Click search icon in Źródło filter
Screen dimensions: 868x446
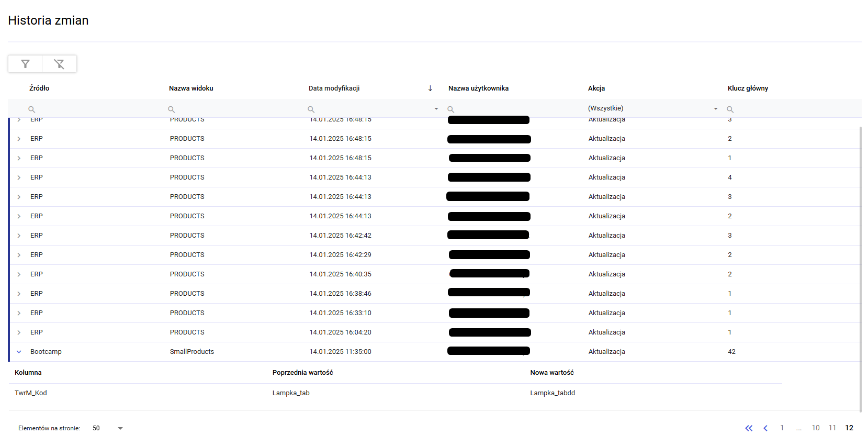(x=31, y=109)
